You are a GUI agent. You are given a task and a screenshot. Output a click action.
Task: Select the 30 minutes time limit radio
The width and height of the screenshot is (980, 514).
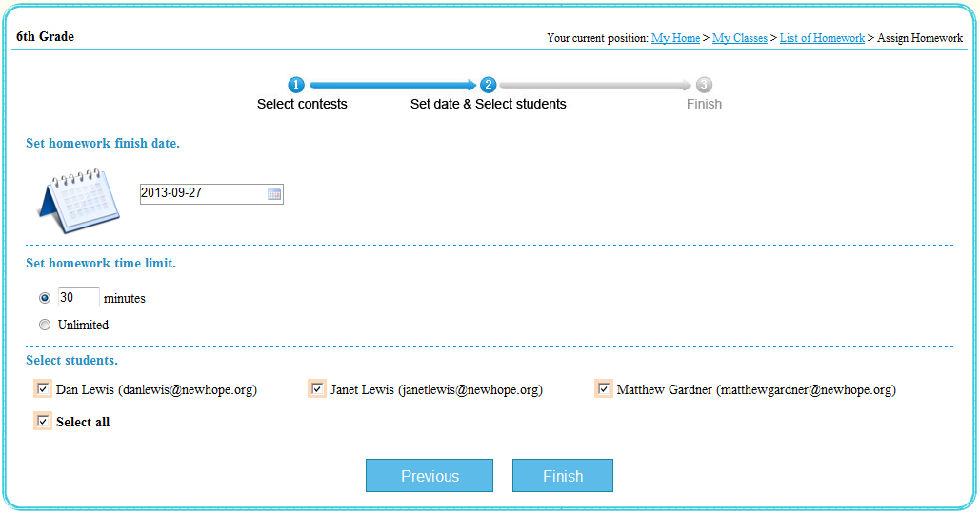point(45,298)
